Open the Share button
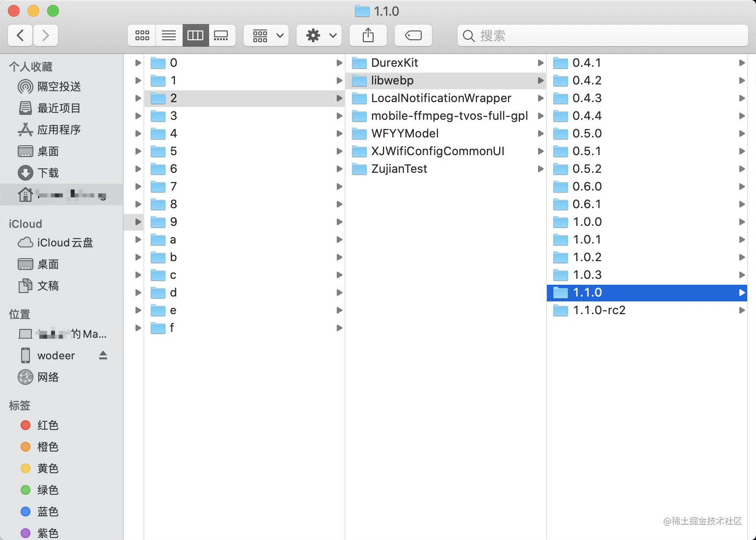Viewport: 756px width, 540px height. click(368, 35)
